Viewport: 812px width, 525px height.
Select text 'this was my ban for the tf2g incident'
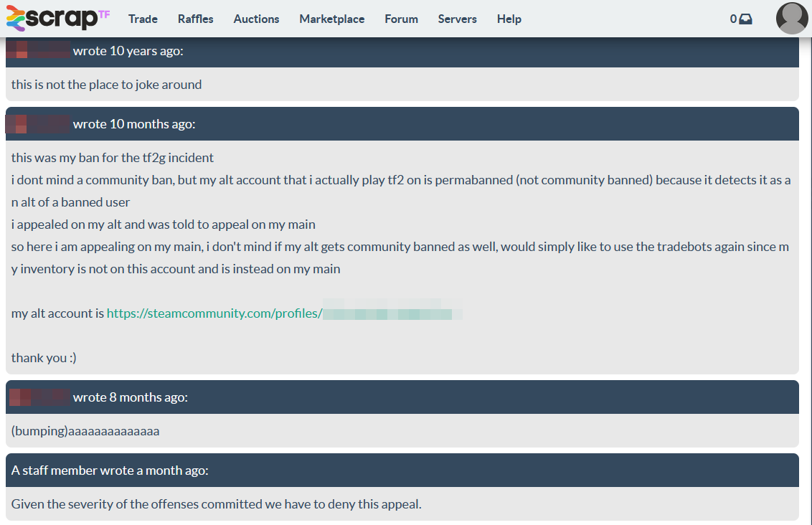click(x=113, y=157)
